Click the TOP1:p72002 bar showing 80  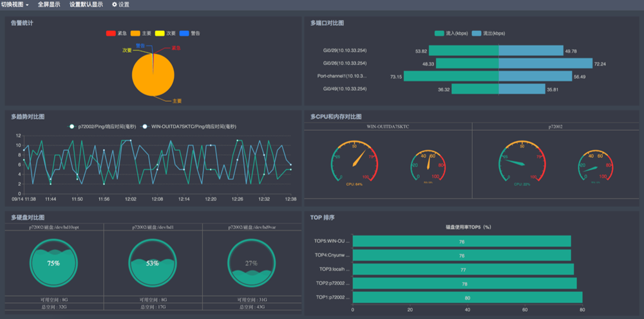coord(467,298)
